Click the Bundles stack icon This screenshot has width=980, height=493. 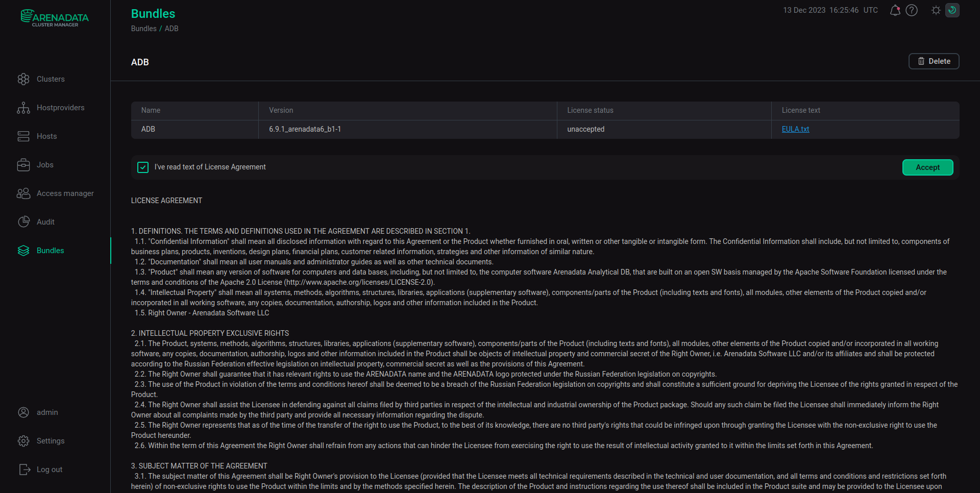click(23, 251)
